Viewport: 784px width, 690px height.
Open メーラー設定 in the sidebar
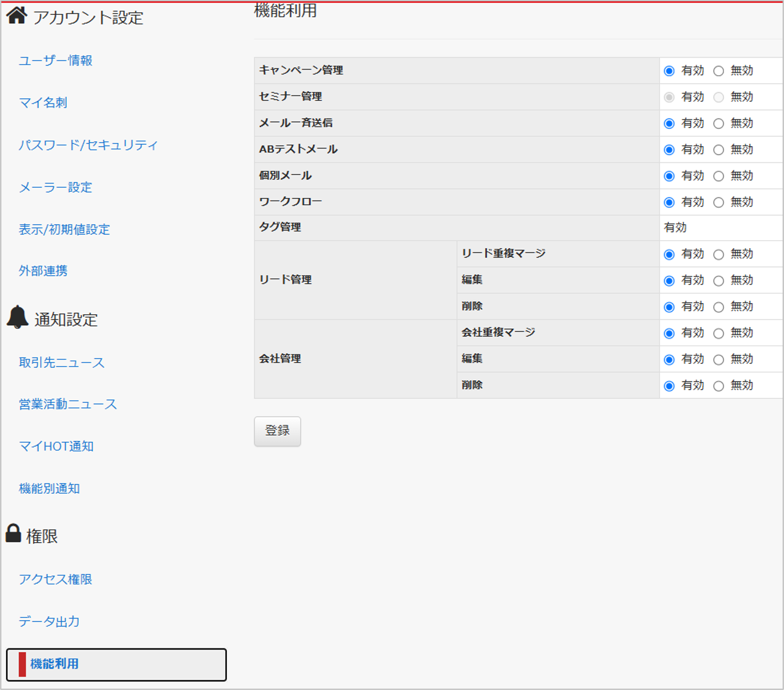[x=56, y=187]
